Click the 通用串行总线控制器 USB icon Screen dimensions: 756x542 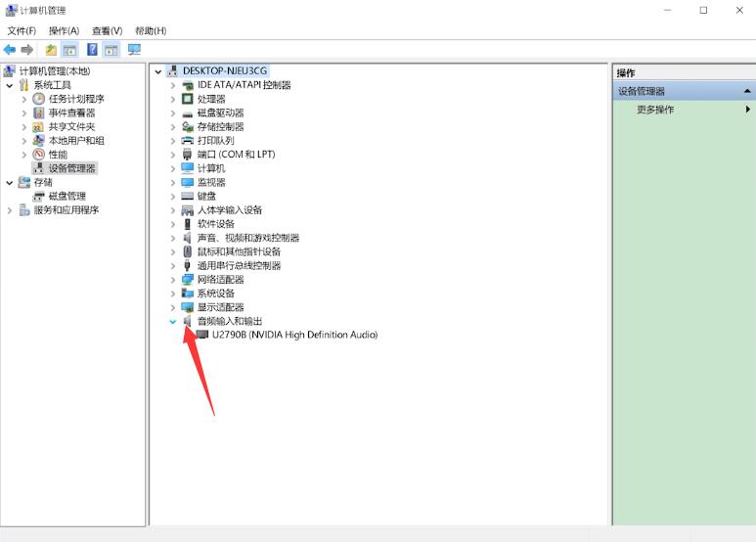tap(188, 265)
